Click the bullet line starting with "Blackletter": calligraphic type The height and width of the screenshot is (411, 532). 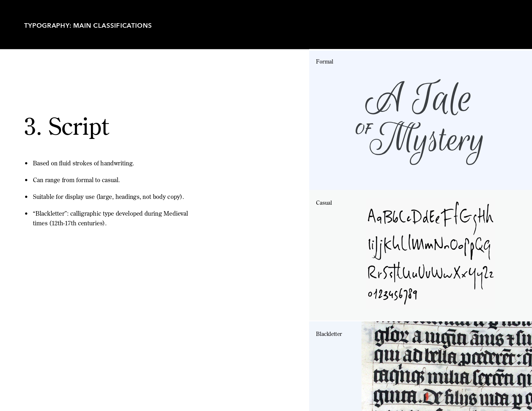(x=110, y=214)
